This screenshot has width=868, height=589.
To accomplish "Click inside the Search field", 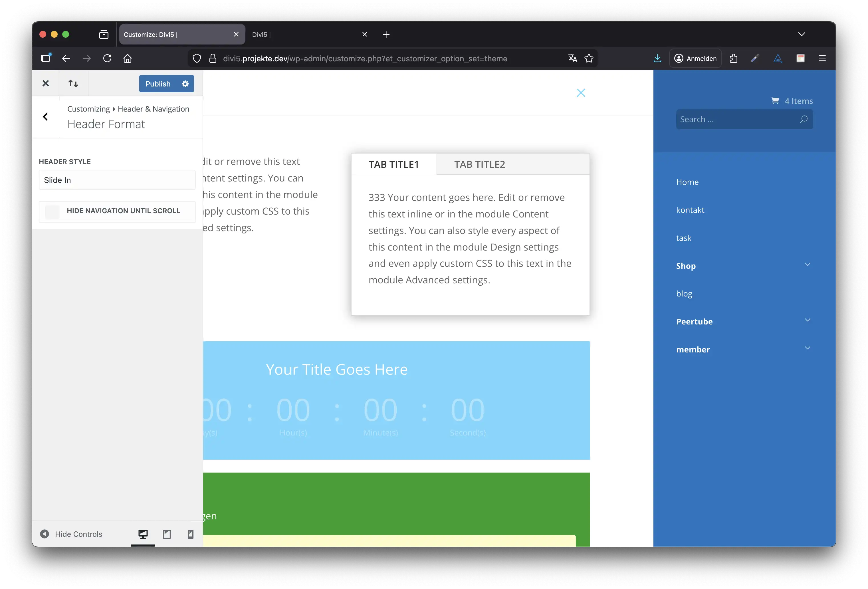I will click(732, 119).
